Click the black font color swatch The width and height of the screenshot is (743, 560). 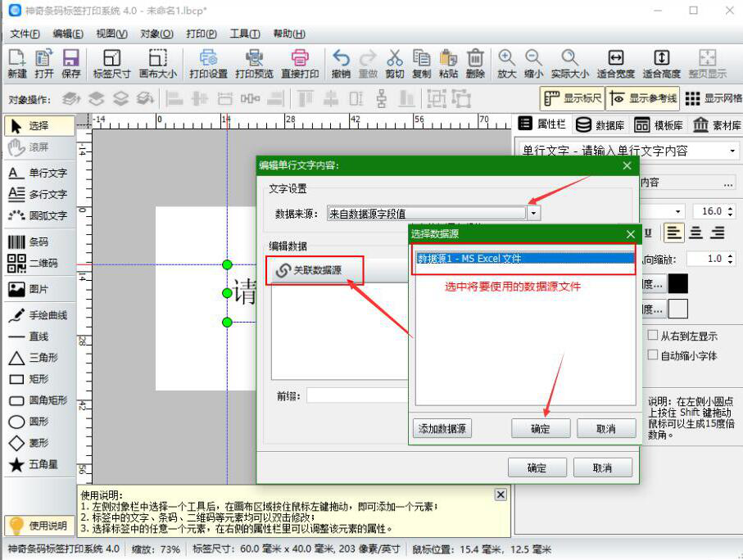678,284
